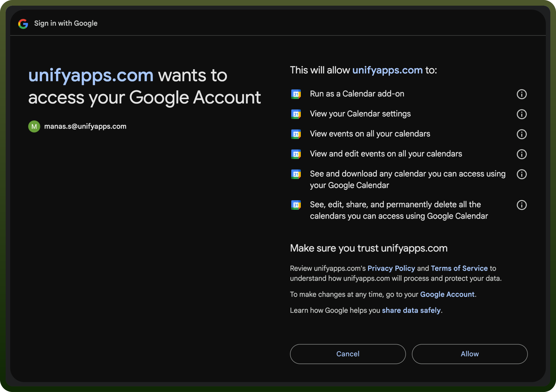The height and width of the screenshot is (392, 556).
Task: Open info for permanently delete calendars permission
Action: point(522,205)
